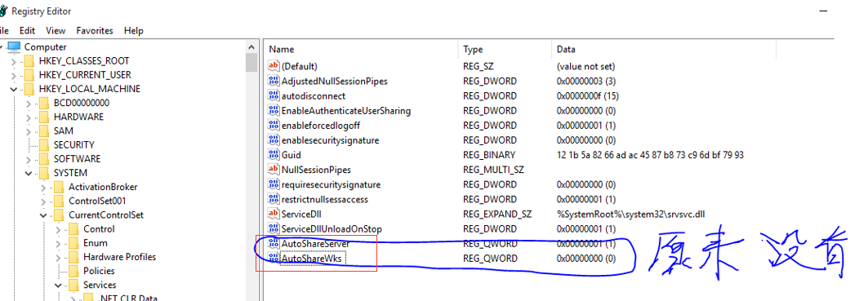Click the %SystemRoot%\system32\srvsvc.dll data cell
Screen dimensions: 868x301
pos(630,215)
